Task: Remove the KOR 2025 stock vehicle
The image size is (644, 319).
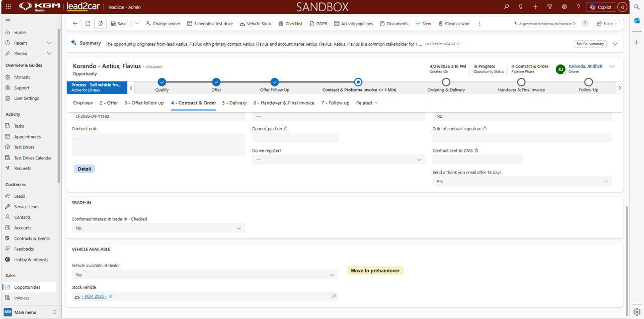Action: 111,296
